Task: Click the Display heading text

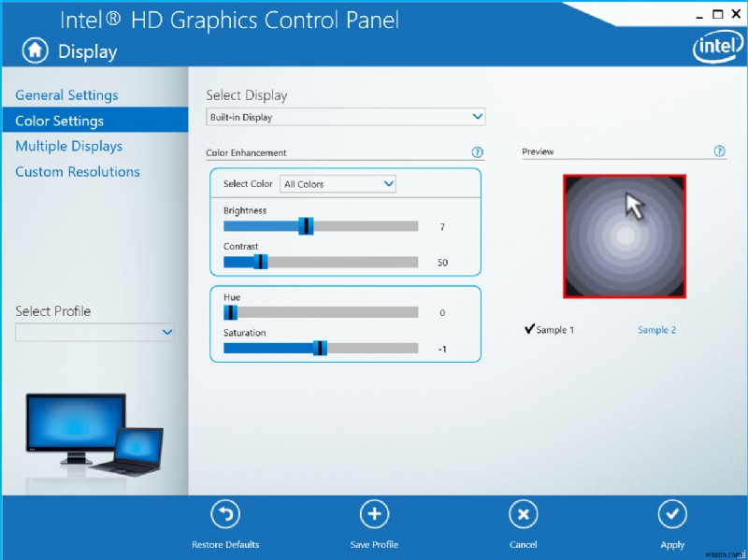Action: (88, 51)
